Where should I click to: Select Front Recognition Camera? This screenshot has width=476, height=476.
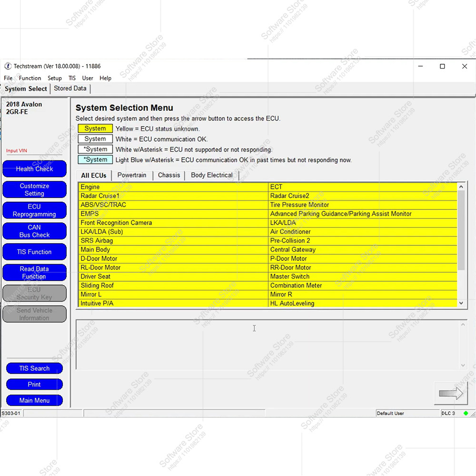(x=173, y=223)
